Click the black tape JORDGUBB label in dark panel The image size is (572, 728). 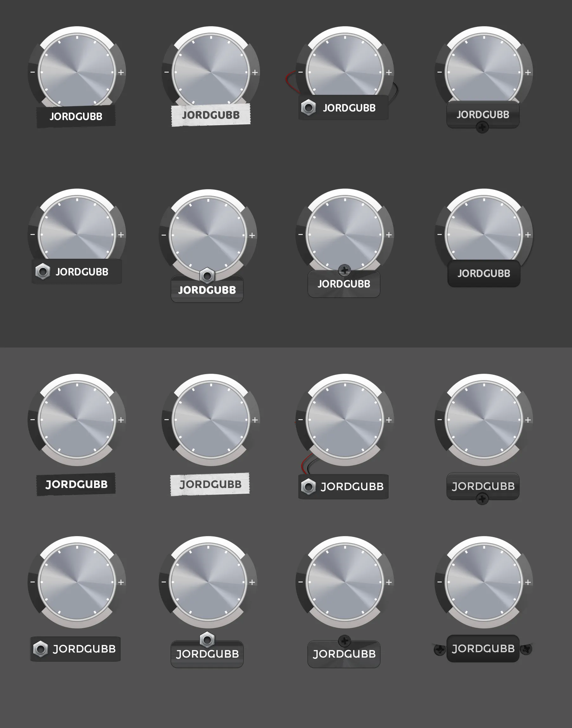click(76, 116)
